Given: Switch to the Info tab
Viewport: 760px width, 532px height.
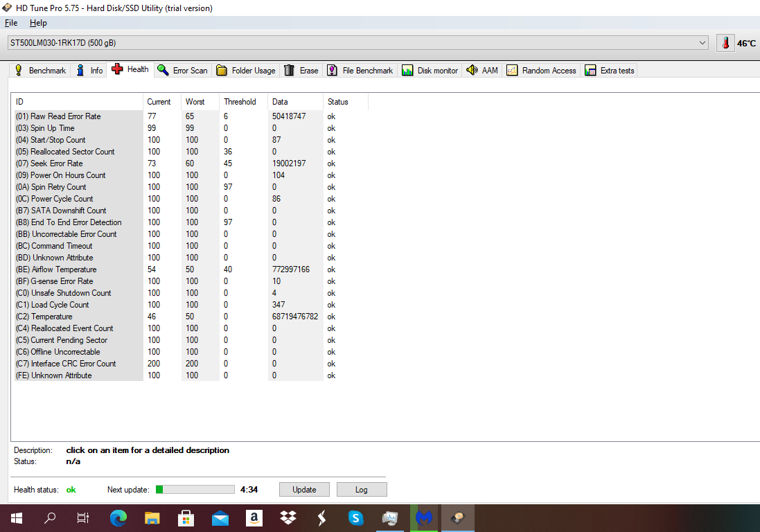Looking at the screenshot, I should pyautogui.click(x=89, y=70).
